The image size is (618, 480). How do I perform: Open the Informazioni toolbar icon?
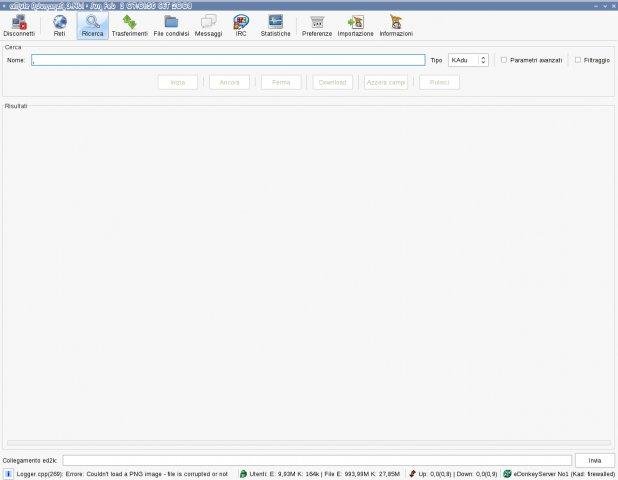pyautogui.click(x=396, y=22)
